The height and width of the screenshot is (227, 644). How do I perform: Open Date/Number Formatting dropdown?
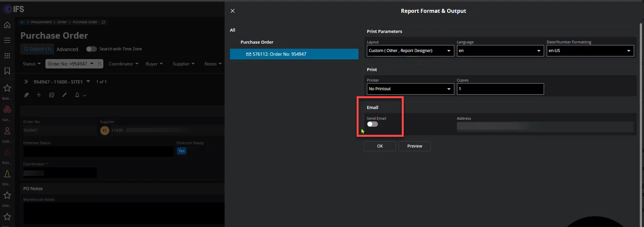pyautogui.click(x=590, y=51)
